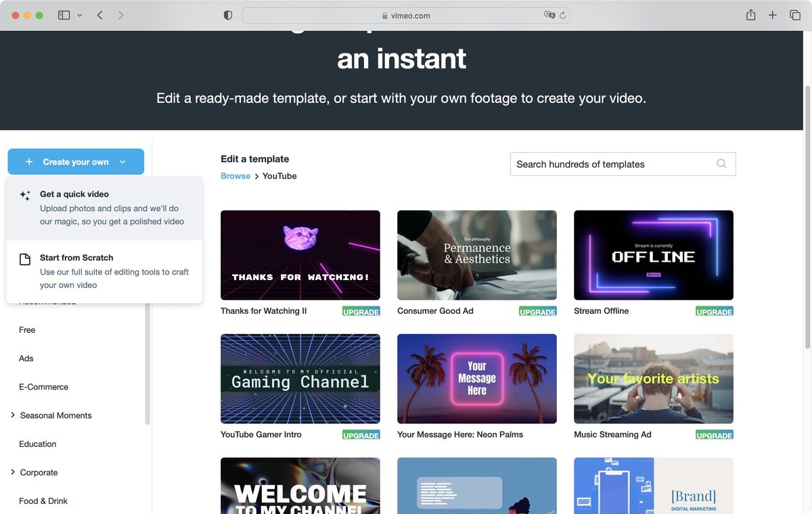Click the magnifying glass in the template search bar
Screen dimensions: 812x514
point(721,164)
